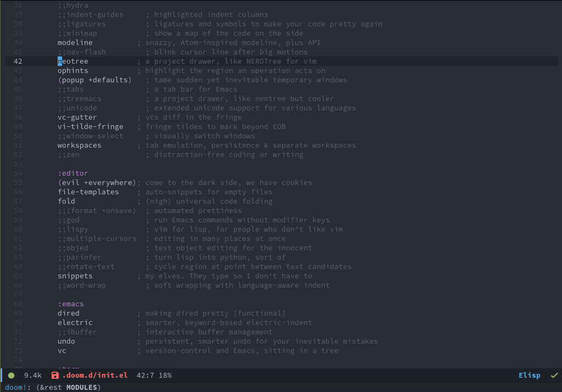This screenshot has width=562, height=392.
Task: Click the .doom.d/init.el buffer name
Action: tap(95, 376)
